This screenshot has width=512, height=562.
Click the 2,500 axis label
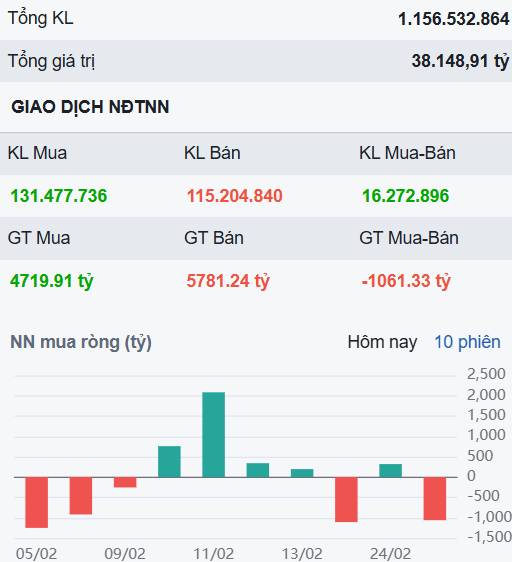[x=486, y=374]
